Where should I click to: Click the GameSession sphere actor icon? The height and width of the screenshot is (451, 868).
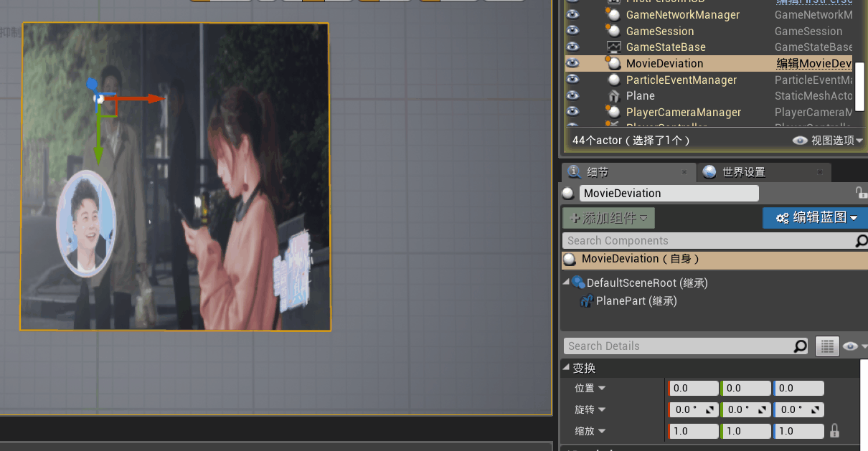613,31
